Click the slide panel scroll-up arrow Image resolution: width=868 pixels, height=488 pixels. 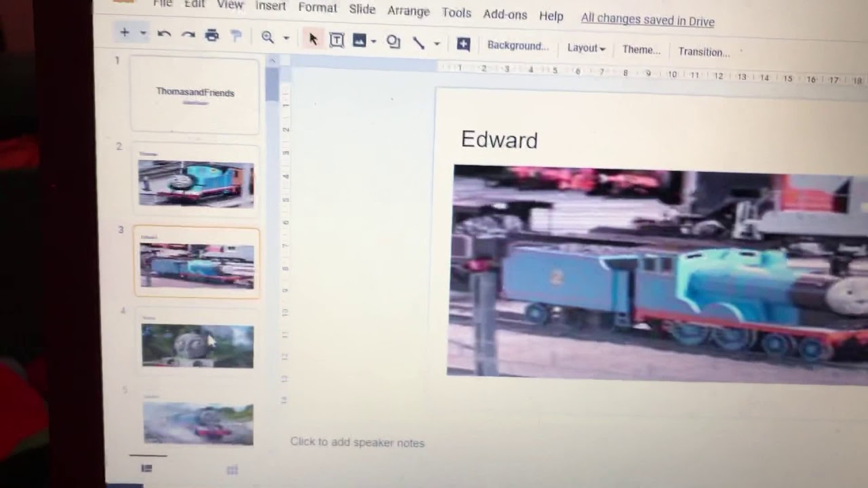click(272, 61)
